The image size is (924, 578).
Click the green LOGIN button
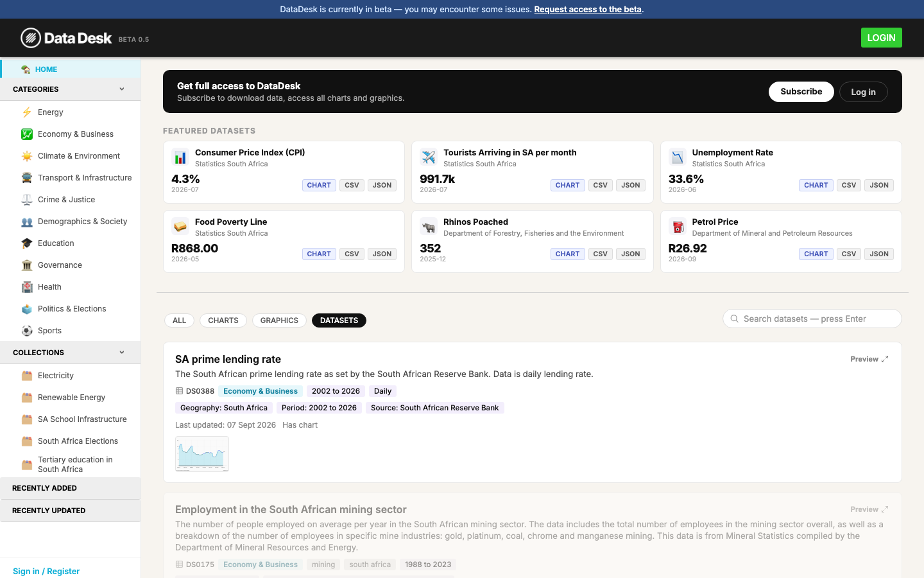point(882,38)
